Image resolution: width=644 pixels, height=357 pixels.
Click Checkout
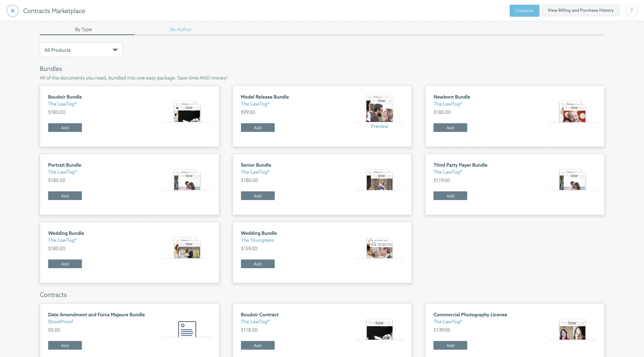[x=524, y=11]
